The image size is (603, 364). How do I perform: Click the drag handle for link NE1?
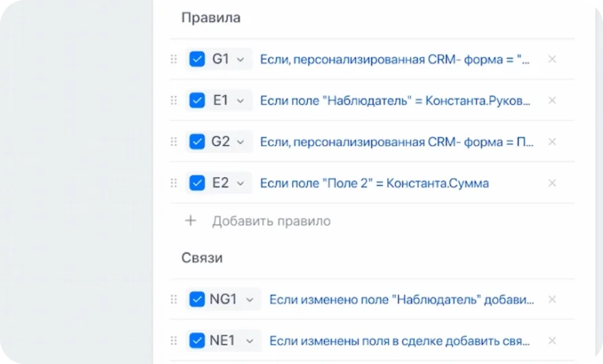click(x=174, y=340)
